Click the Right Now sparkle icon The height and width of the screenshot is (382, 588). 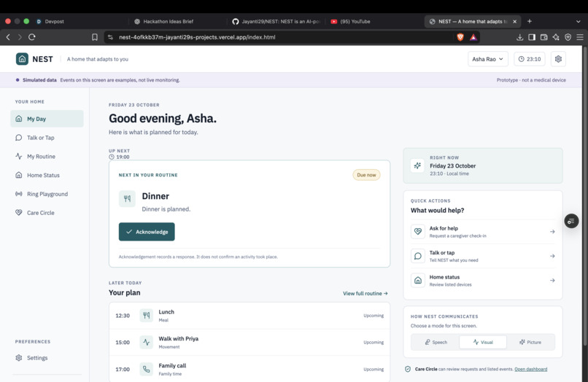tap(417, 165)
